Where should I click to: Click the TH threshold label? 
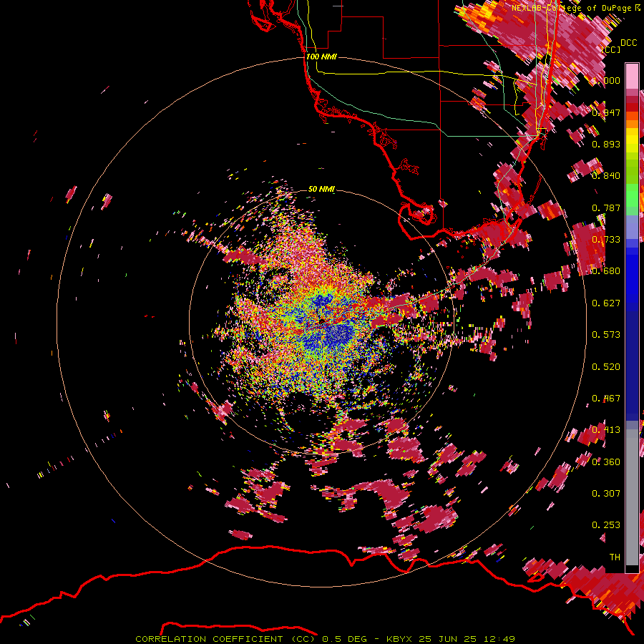615,557
